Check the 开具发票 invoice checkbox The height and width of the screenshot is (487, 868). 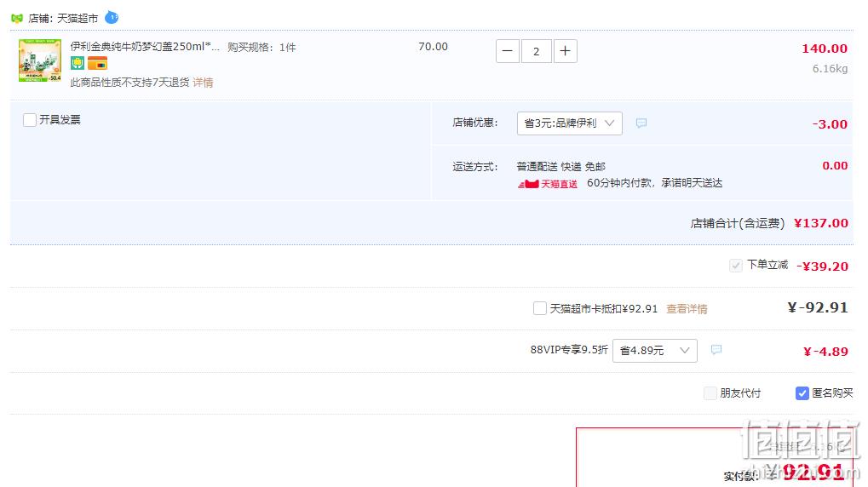tap(30, 120)
